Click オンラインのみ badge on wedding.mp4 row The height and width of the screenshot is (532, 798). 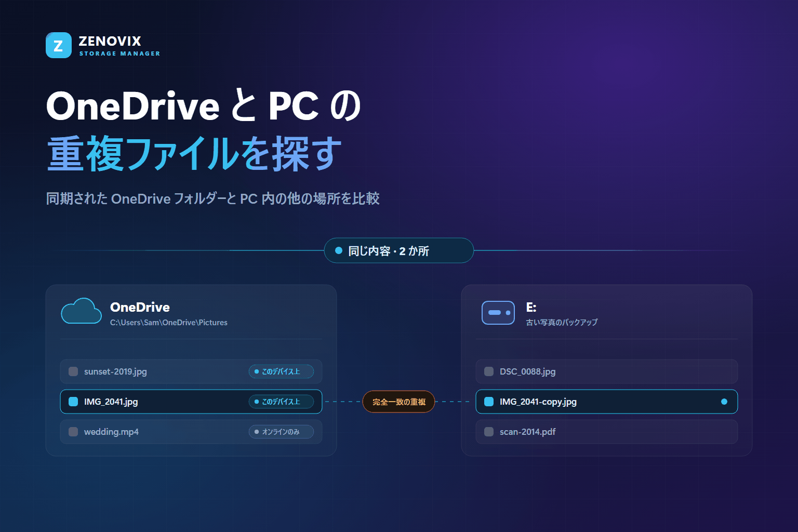click(281, 432)
